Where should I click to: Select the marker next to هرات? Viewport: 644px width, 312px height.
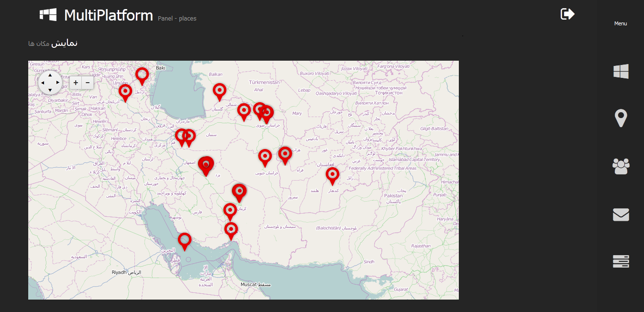285,155
